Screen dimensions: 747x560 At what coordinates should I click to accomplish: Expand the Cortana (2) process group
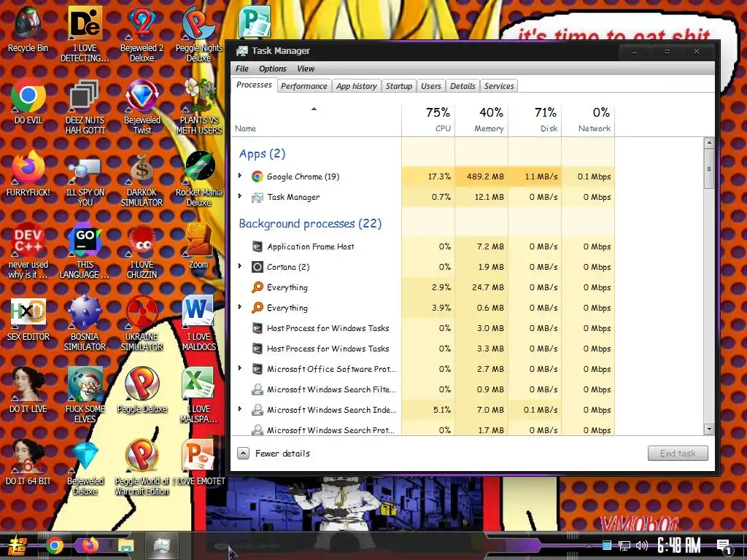pyautogui.click(x=240, y=265)
